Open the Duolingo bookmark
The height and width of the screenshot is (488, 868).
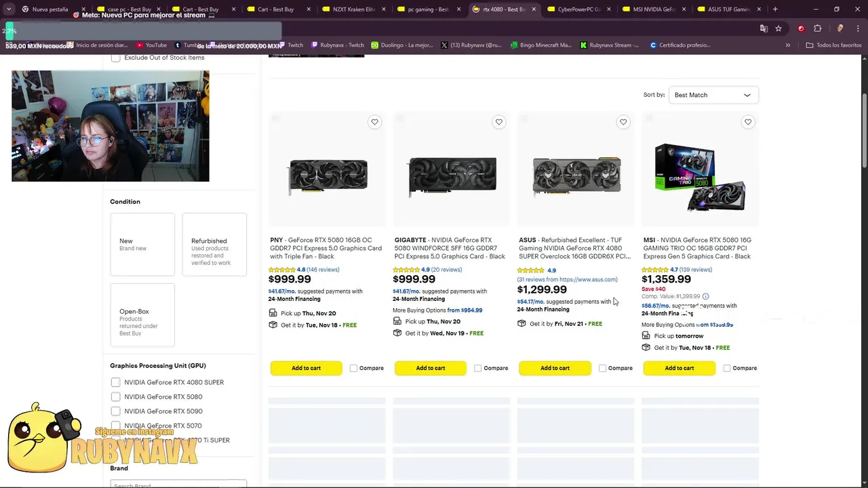(402, 45)
